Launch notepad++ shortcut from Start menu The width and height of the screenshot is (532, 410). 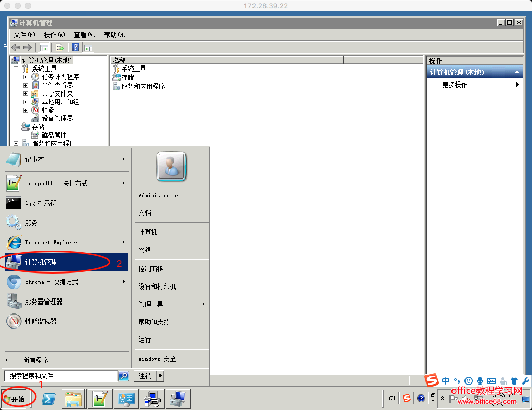pyautogui.click(x=67, y=183)
